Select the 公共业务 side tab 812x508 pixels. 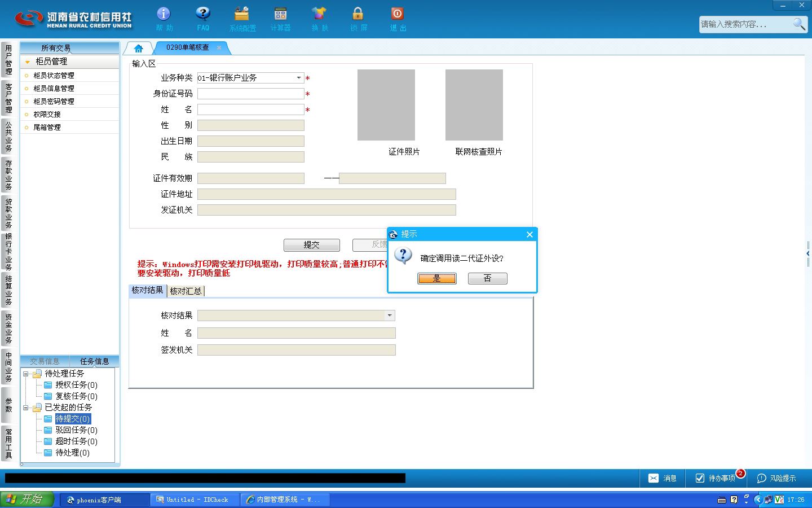[8, 136]
